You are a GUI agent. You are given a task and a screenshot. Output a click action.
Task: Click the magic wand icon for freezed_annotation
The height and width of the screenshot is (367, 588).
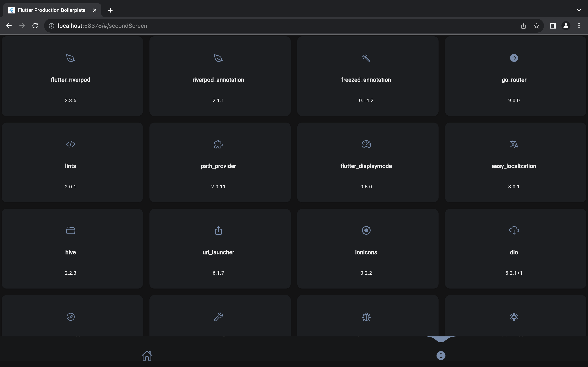pos(366,58)
